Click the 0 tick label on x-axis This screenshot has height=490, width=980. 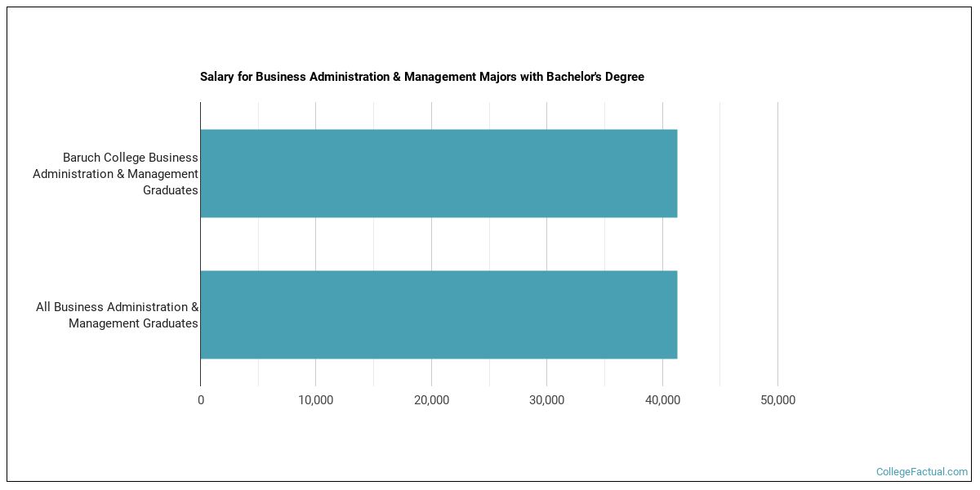[x=201, y=400]
